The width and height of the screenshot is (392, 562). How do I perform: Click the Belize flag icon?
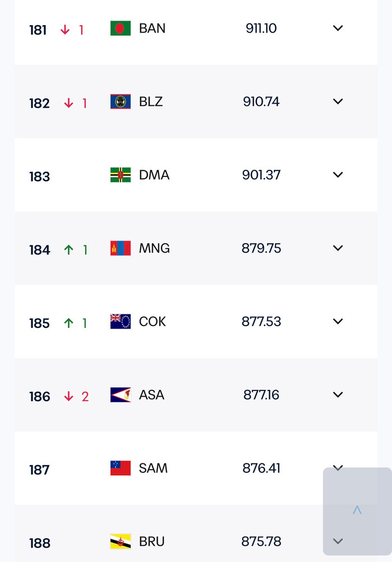(120, 102)
